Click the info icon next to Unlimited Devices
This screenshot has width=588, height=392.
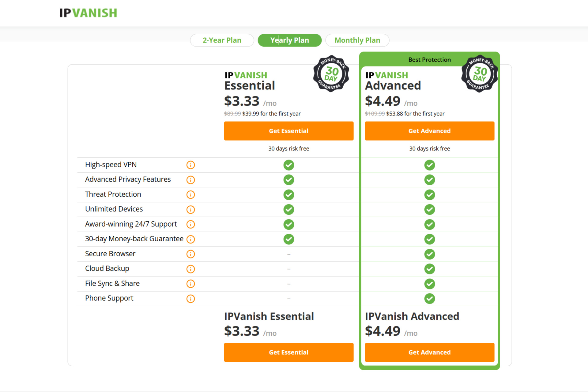coord(190,209)
